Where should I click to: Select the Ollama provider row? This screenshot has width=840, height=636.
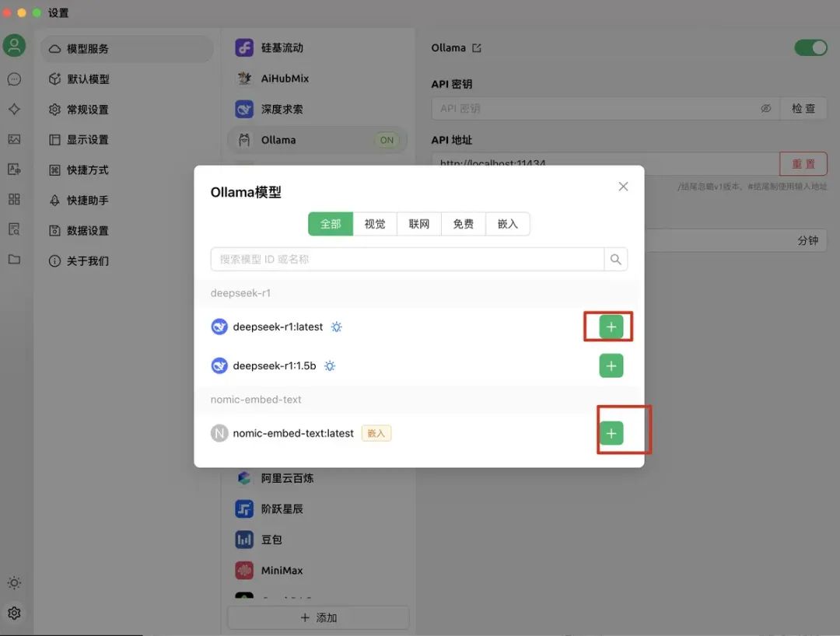(317, 140)
